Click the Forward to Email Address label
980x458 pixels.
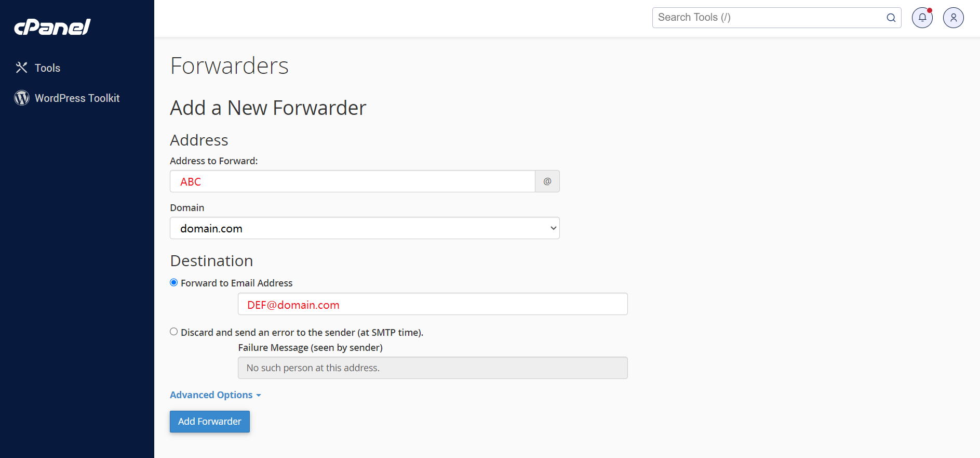(x=237, y=283)
